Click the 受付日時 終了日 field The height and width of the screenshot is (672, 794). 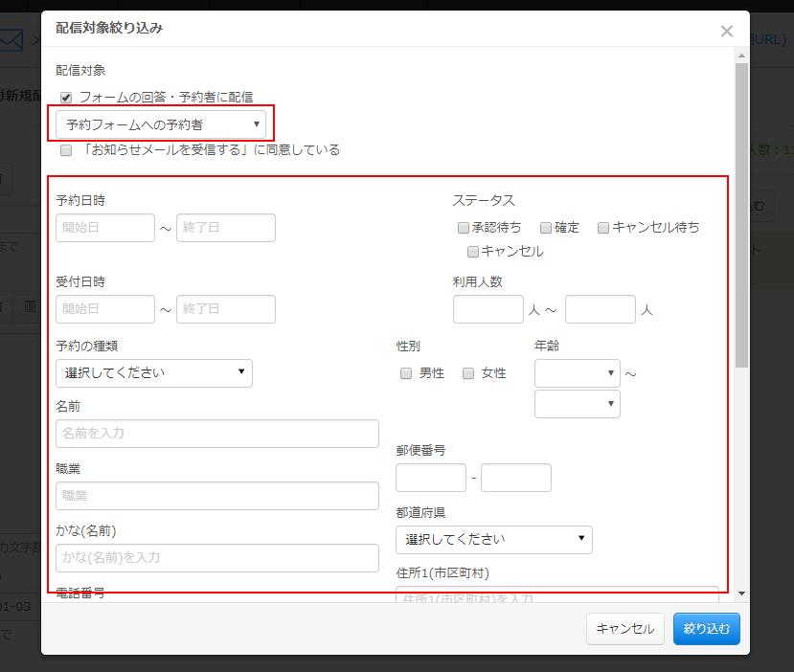click(x=226, y=309)
